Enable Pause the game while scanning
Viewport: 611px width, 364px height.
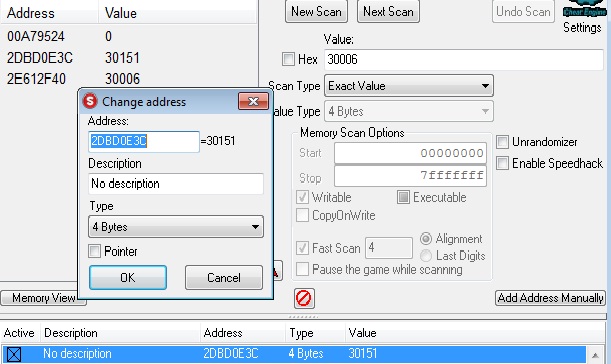pos(302,269)
